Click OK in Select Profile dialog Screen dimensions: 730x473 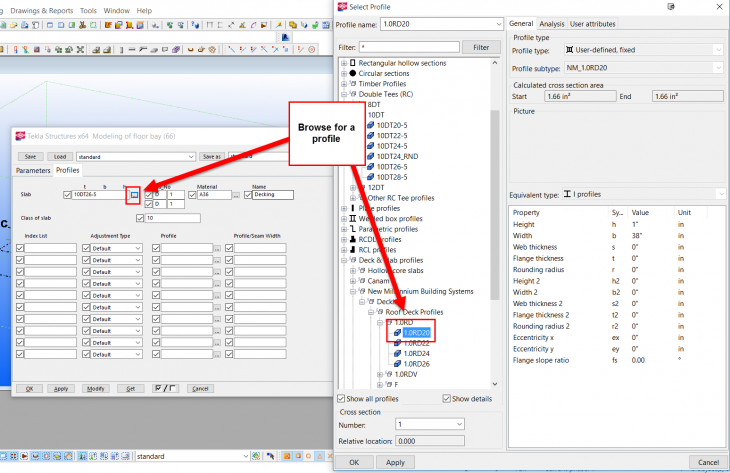[354, 462]
